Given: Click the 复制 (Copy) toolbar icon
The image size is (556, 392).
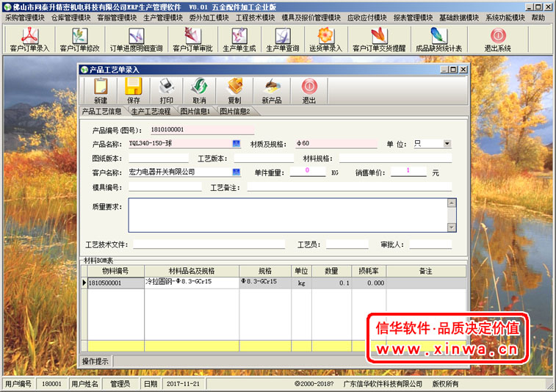Looking at the screenshot, I should [x=234, y=90].
